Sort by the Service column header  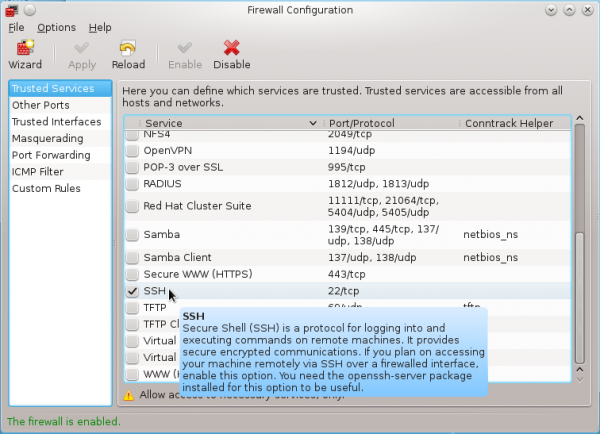pos(220,123)
